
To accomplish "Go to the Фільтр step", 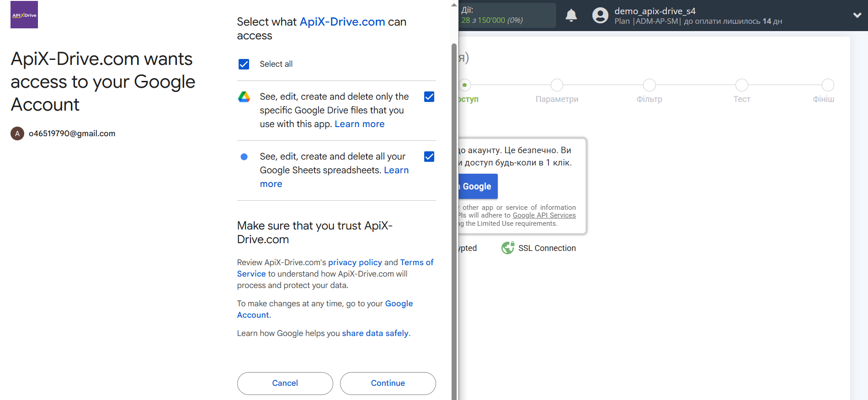I will click(x=649, y=91).
